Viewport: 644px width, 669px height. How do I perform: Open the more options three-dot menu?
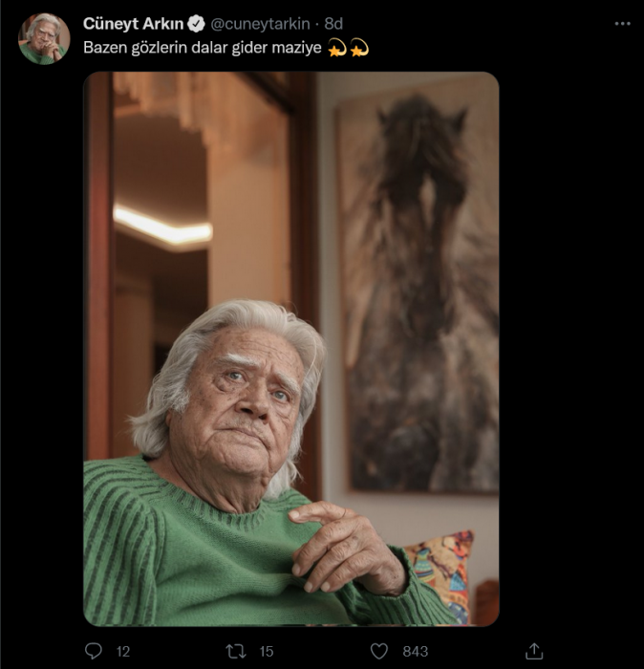(x=622, y=24)
